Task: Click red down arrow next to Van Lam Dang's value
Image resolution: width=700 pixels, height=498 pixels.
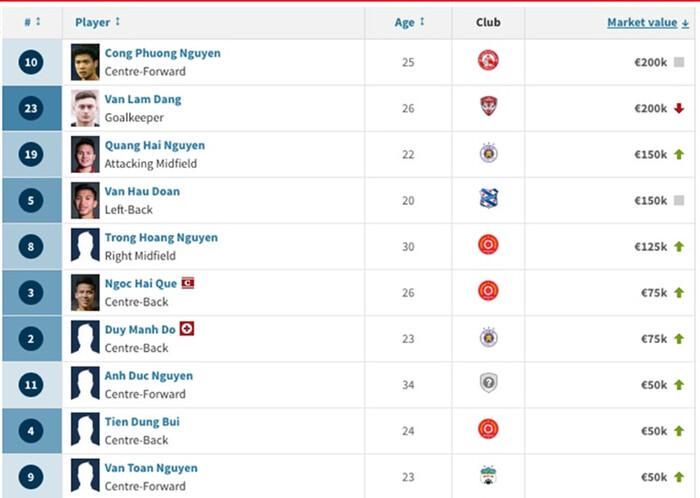Action: [x=679, y=108]
